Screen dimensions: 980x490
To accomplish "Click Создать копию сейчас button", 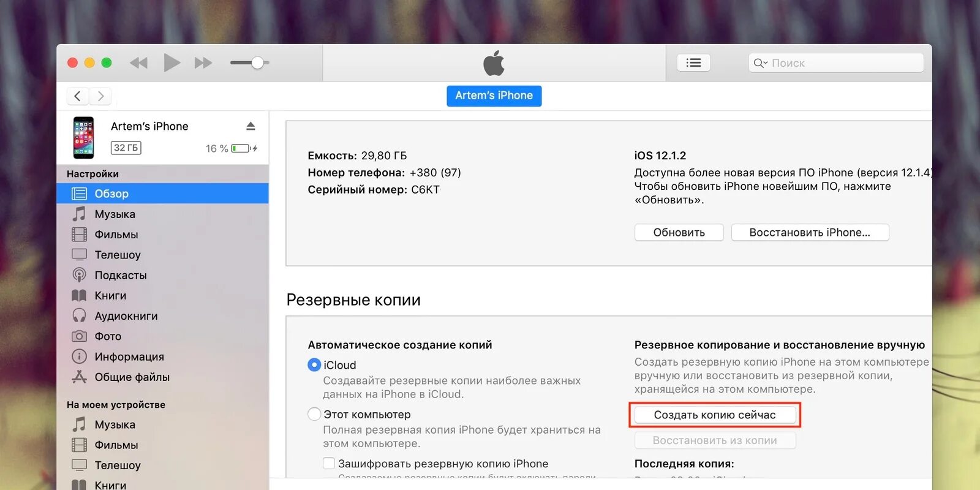I will (715, 415).
